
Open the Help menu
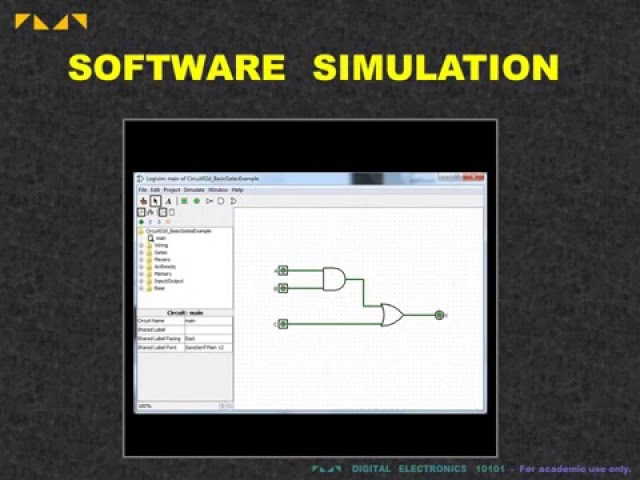tap(238, 190)
